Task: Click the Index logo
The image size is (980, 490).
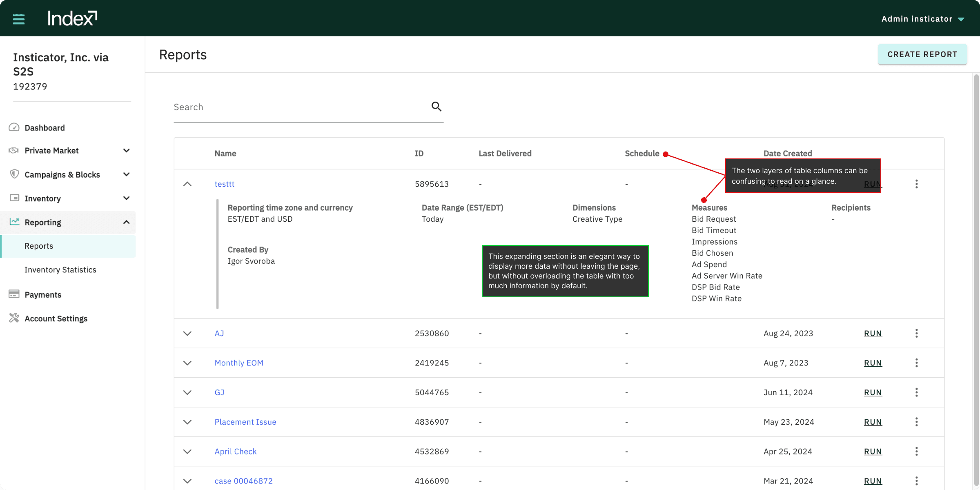Action: point(72,18)
